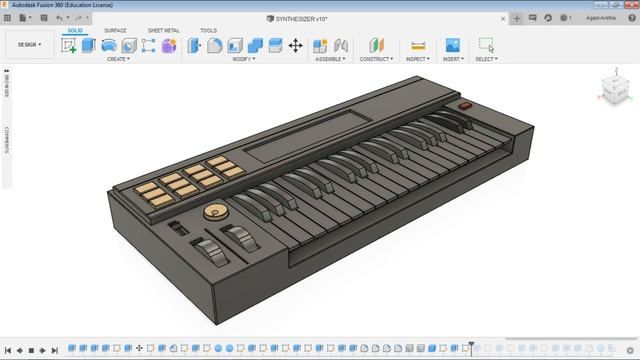Click the Joint tool icon
This screenshot has width=640, height=360.
(341, 45)
